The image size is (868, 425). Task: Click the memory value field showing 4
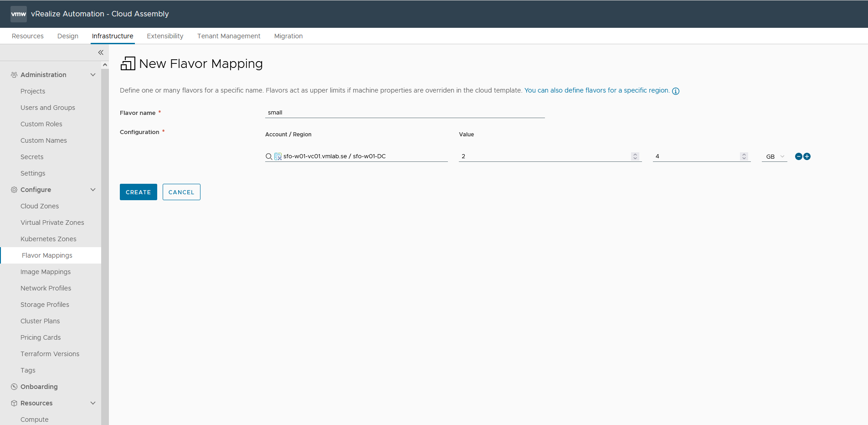[702, 156]
